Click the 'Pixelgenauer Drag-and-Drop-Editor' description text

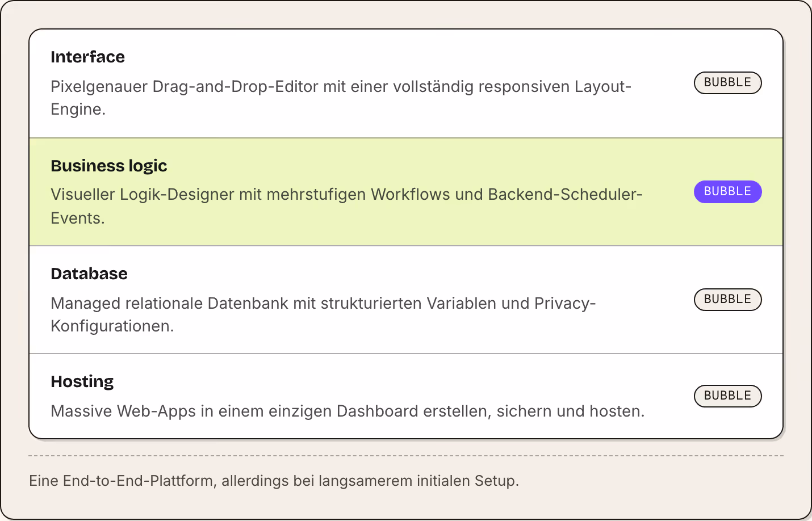(341, 98)
